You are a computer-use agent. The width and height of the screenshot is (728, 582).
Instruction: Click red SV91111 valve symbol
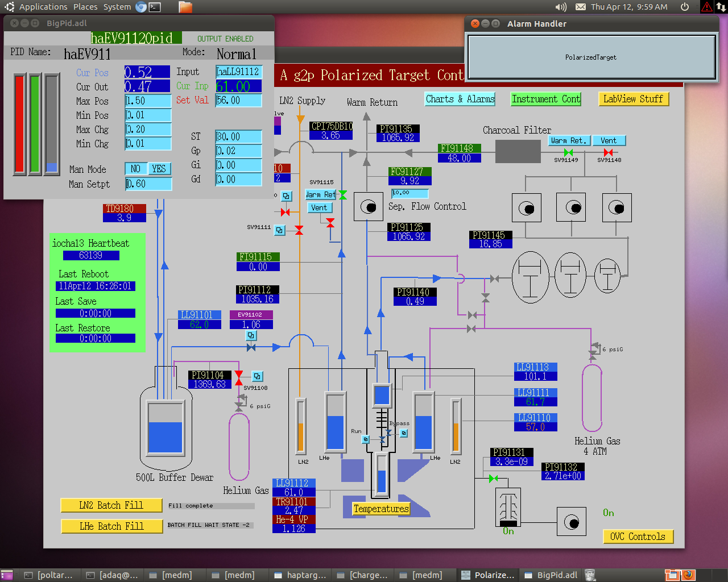(x=299, y=230)
